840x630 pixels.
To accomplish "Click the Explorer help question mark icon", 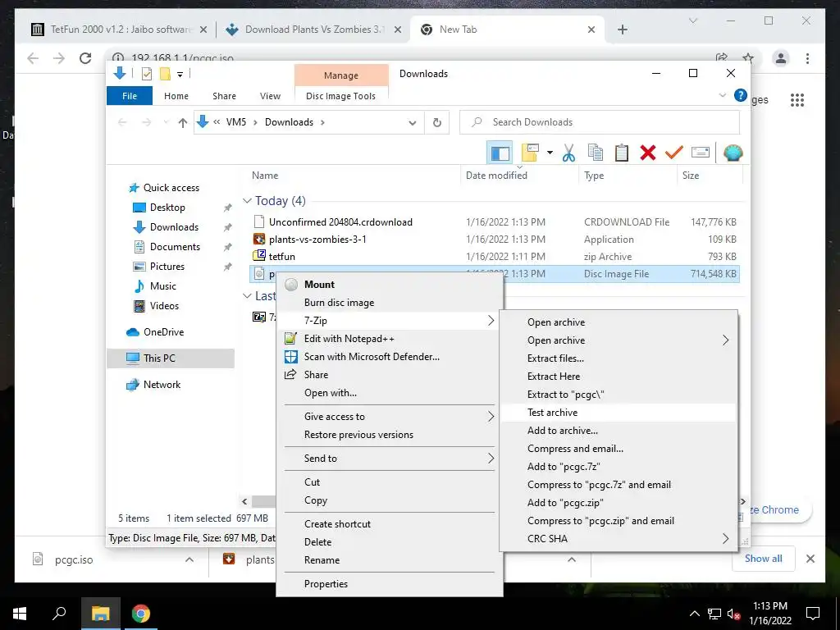I will click(741, 95).
